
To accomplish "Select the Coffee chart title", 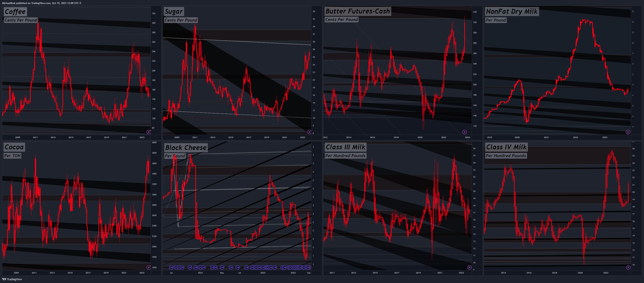I will pos(15,11).
